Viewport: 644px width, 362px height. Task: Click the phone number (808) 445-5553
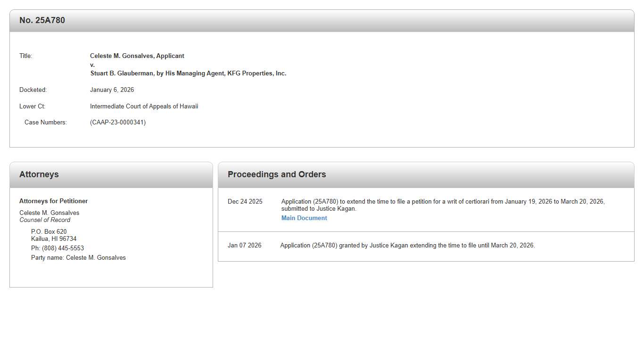tap(63, 248)
